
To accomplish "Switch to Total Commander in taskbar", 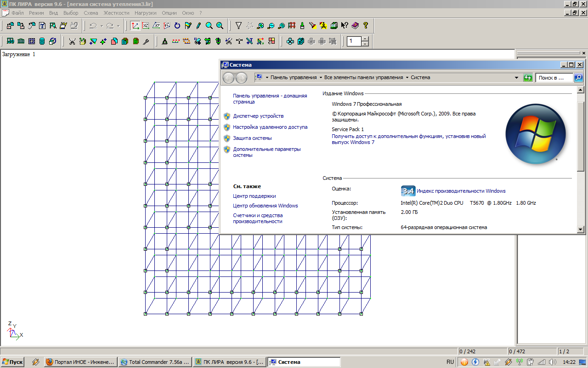I will point(155,362).
